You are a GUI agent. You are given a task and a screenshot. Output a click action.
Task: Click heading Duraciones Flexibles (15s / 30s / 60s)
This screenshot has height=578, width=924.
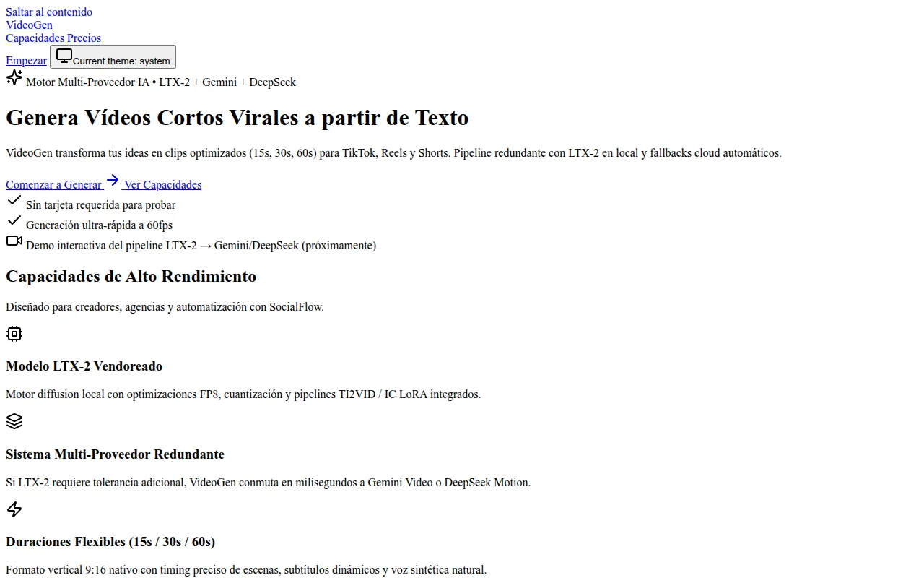110,542
